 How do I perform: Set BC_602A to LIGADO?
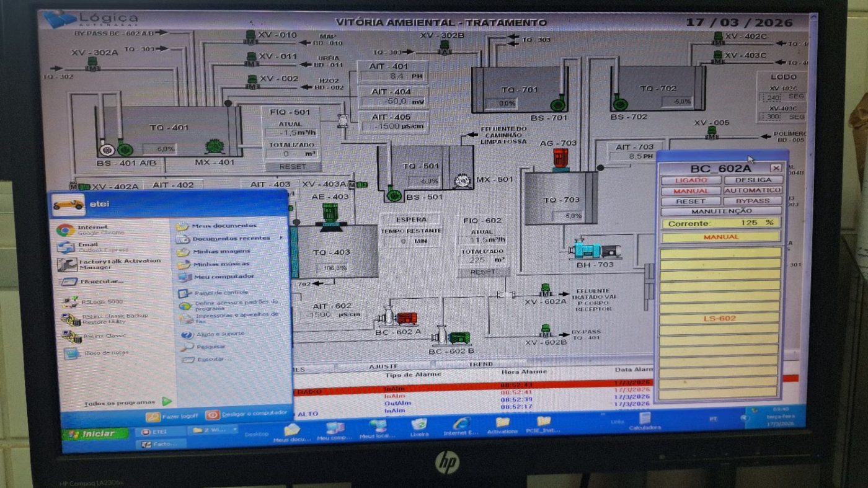[x=690, y=180]
